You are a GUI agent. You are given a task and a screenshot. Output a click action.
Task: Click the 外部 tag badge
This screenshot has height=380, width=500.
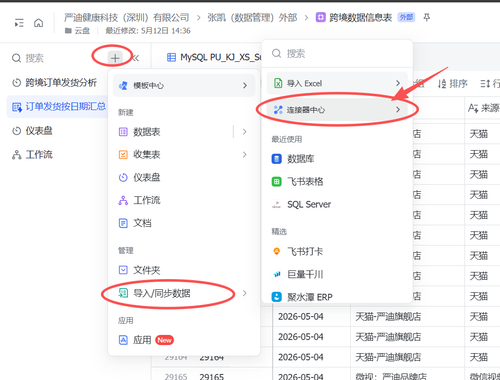(x=406, y=17)
